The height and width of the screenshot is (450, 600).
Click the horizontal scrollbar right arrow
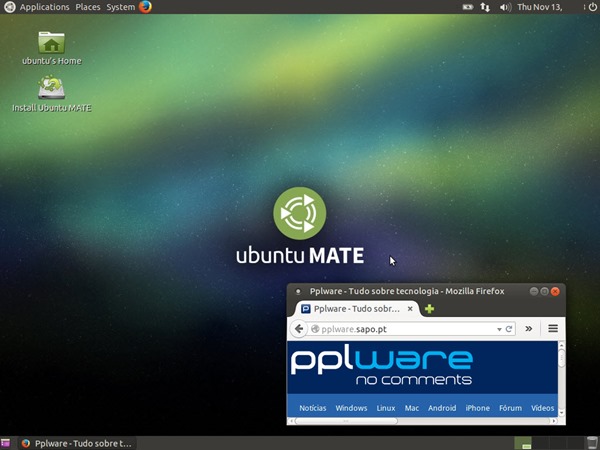click(554, 421)
